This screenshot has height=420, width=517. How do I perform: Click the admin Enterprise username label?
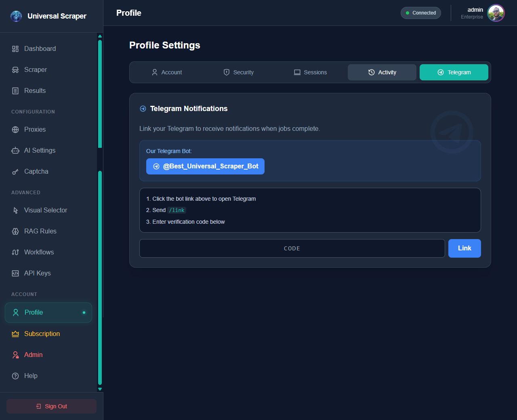tap(472, 13)
